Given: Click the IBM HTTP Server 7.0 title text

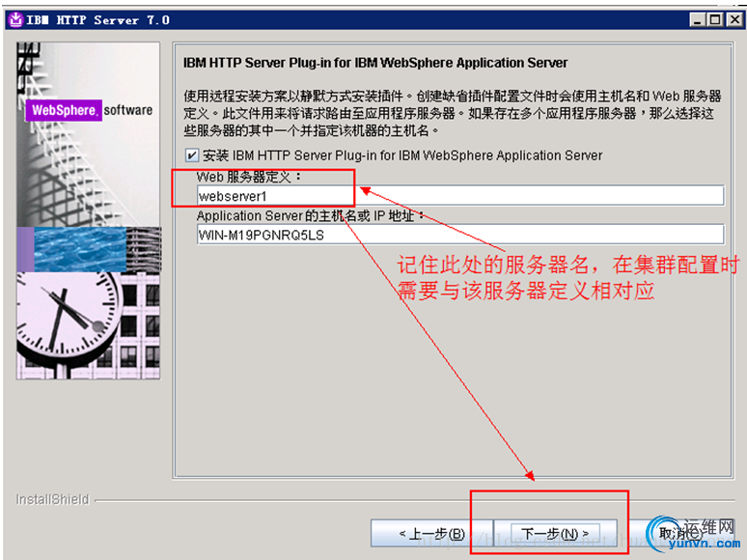Looking at the screenshot, I should click(98, 20).
